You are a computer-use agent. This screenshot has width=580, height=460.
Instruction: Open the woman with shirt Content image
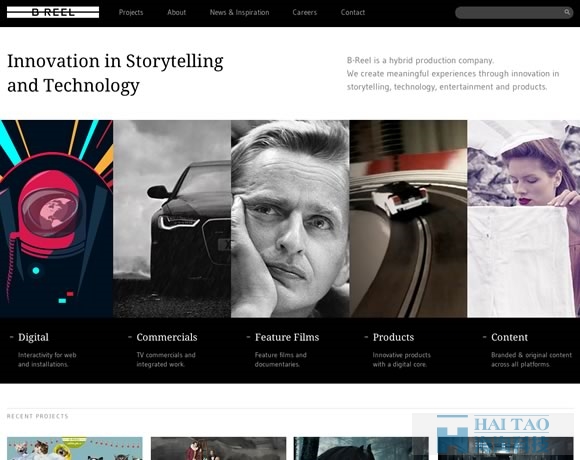click(x=523, y=219)
